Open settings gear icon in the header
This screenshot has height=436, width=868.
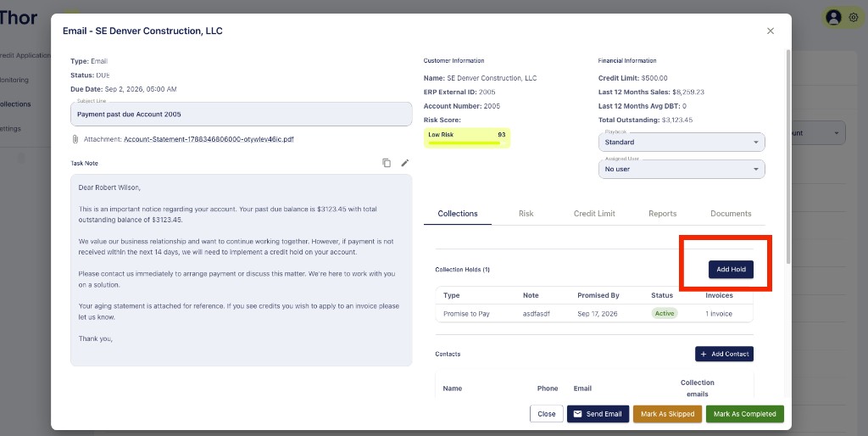click(x=853, y=18)
